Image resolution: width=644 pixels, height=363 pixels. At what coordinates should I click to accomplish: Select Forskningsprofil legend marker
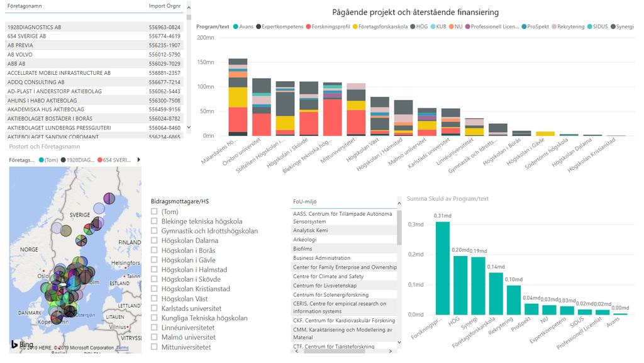(x=308, y=26)
